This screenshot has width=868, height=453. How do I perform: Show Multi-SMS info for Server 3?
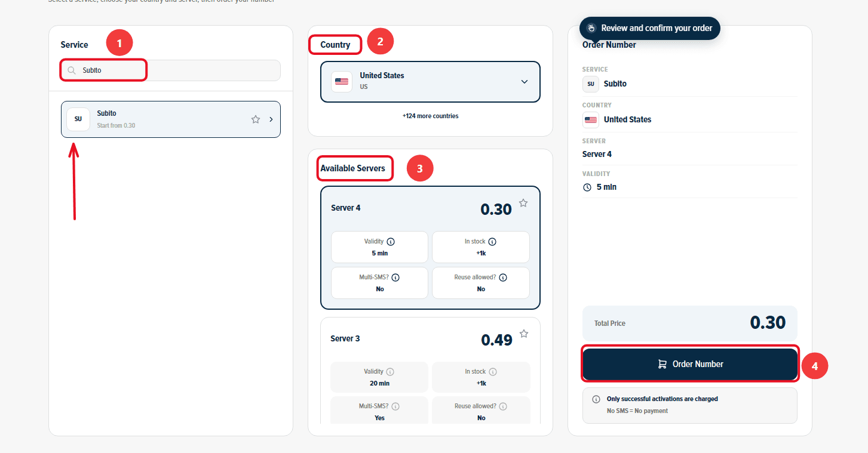point(395,406)
